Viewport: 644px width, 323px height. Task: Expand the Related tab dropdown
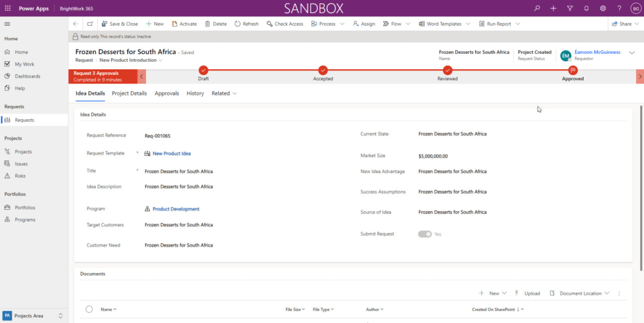click(x=224, y=93)
